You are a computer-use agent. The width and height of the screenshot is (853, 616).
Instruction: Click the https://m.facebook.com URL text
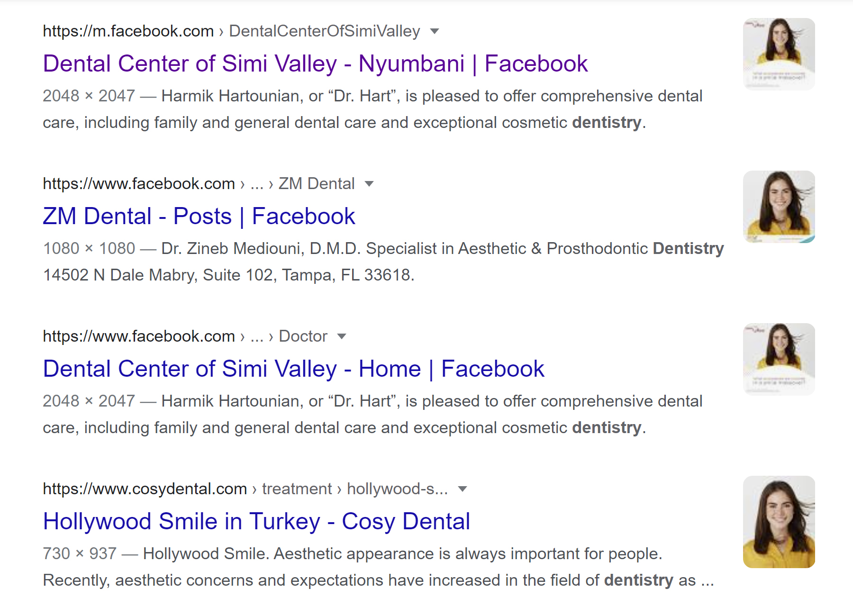tap(128, 31)
